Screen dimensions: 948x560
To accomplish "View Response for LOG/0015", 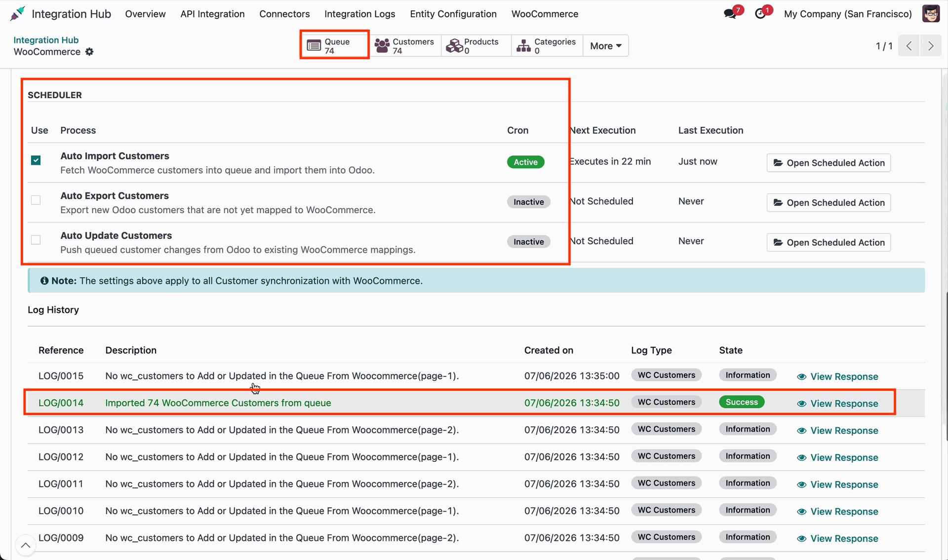I will (837, 376).
